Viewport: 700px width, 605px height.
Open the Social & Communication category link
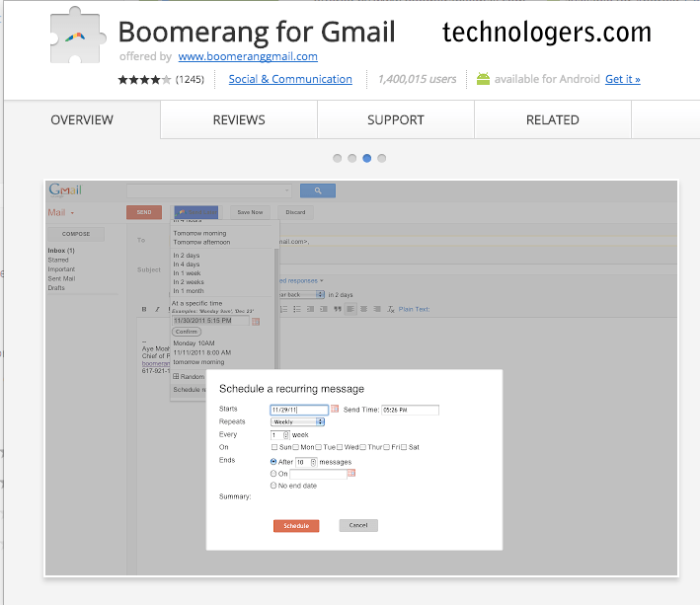tap(290, 79)
